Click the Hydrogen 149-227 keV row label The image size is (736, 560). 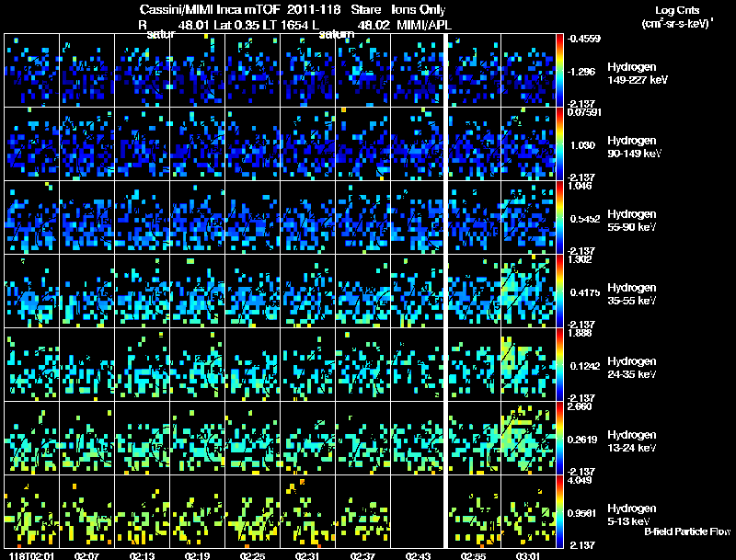638,74
